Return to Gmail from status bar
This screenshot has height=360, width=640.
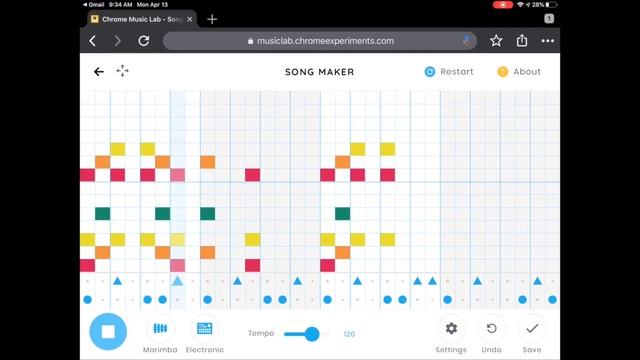[x=93, y=4]
